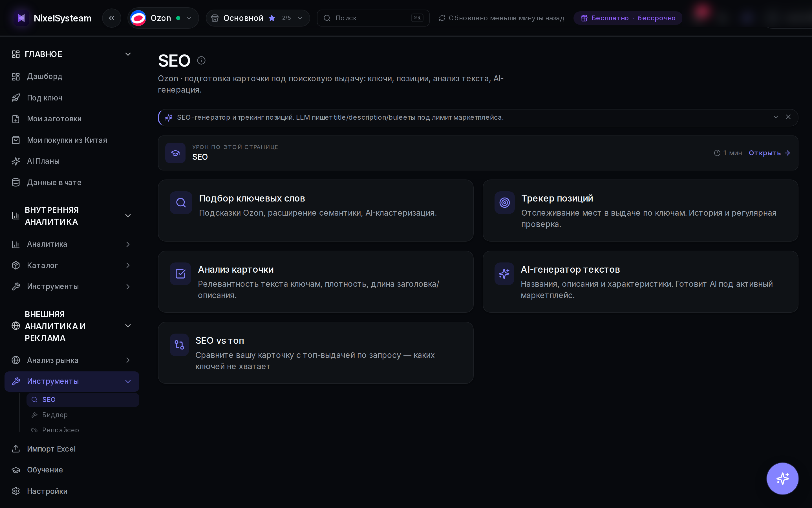The image size is (812, 508).
Task: Open the Основной store dropdown chevron
Action: tap(300, 18)
